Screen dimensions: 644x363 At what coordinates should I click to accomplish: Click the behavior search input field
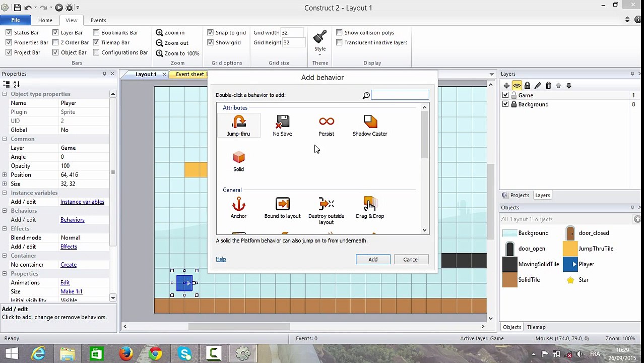click(x=400, y=95)
